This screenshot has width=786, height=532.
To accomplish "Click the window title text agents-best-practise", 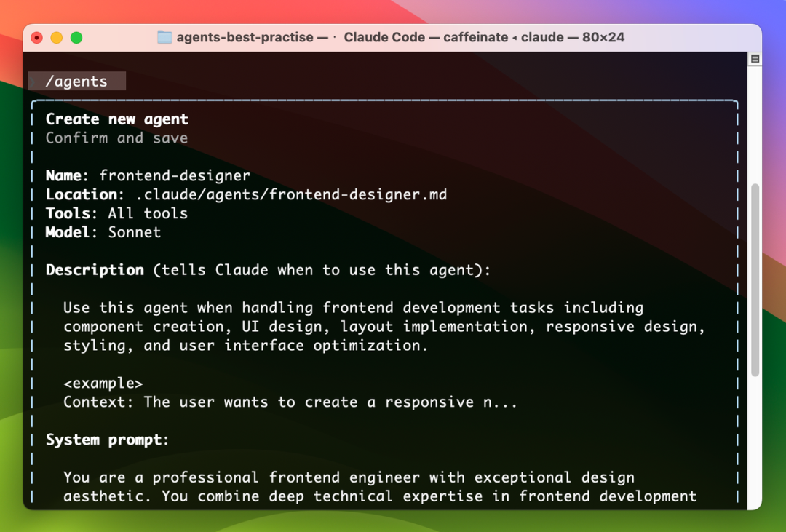I will point(245,37).
